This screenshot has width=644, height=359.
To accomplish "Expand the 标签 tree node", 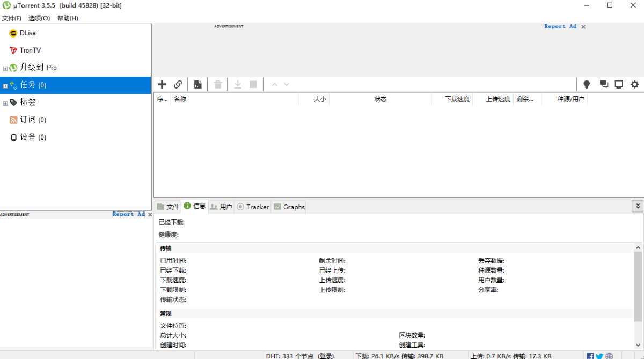I will (5, 103).
